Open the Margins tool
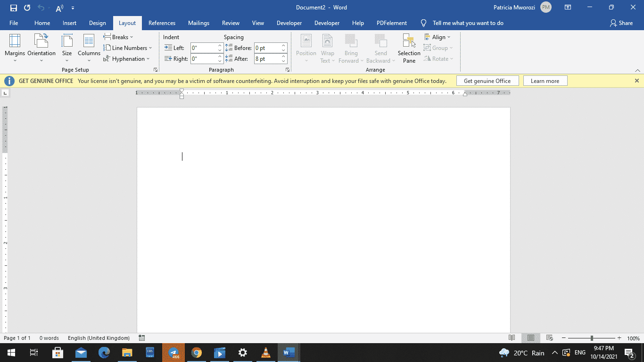Image resolution: width=644 pixels, height=362 pixels. pyautogui.click(x=15, y=48)
